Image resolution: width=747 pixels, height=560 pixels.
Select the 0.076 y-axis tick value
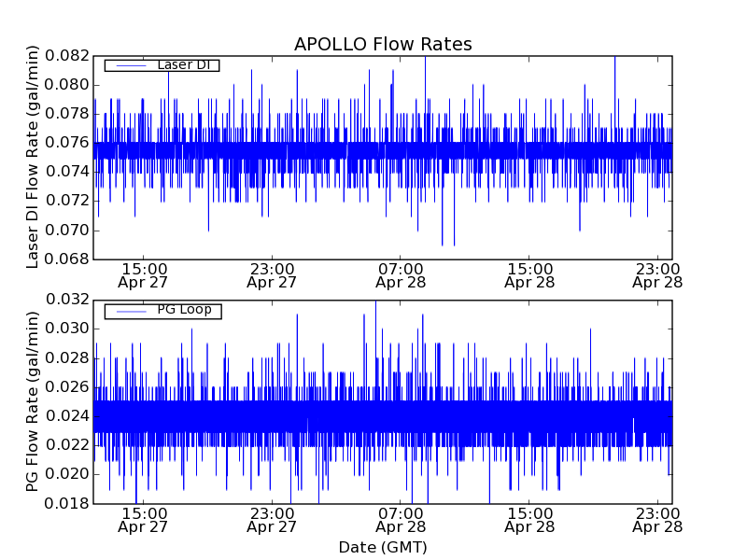[x=67, y=143]
